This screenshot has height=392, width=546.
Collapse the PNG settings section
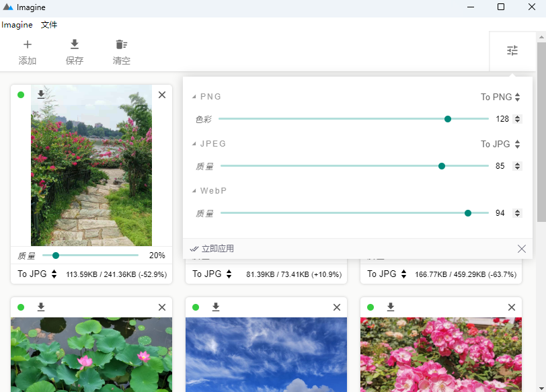(x=196, y=96)
